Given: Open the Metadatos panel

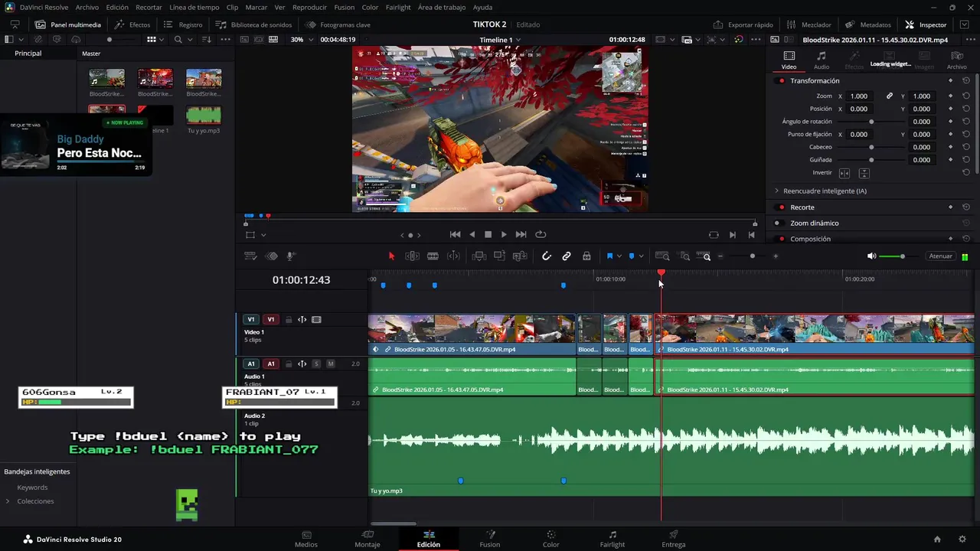Looking at the screenshot, I should [x=868, y=24].
